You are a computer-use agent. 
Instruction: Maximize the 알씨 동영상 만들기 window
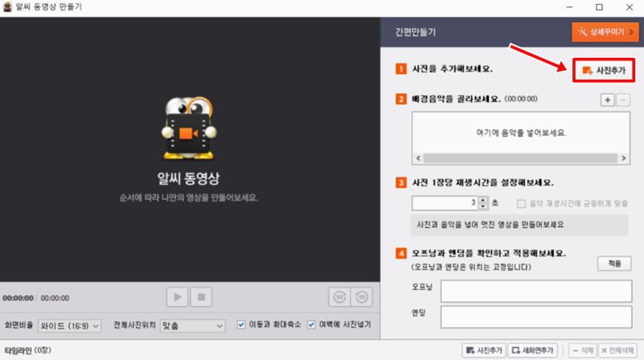pyautogui.click(x=599, y=7)
